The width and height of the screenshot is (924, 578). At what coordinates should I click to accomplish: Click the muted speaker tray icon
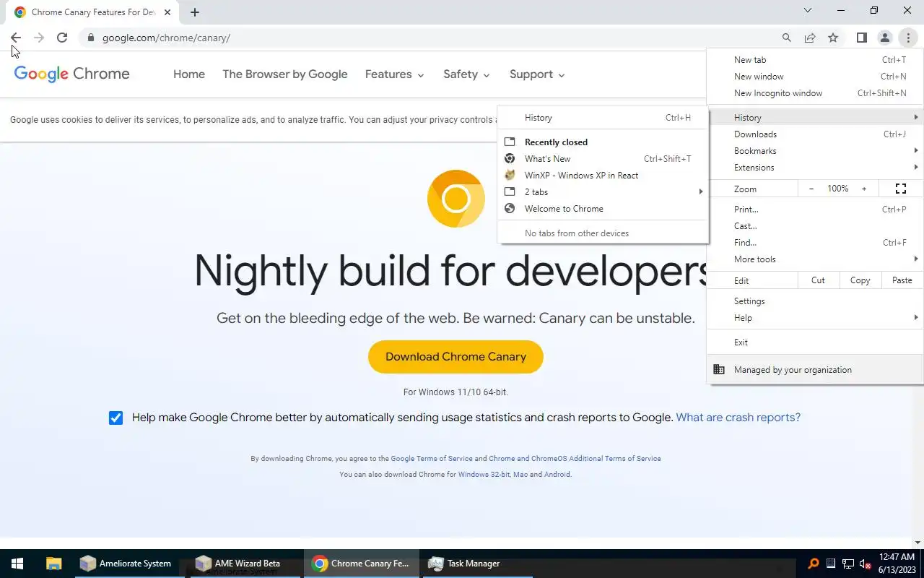pos(865,564)
